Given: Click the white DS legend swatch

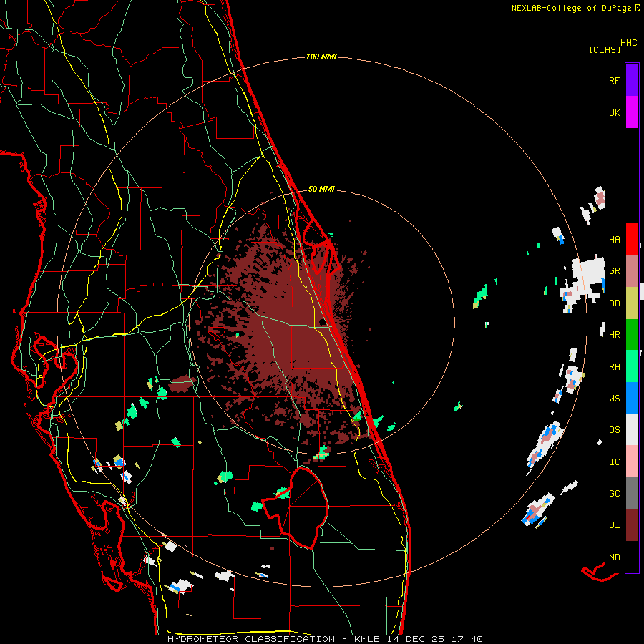Looking at the screenshot, I should pos(632,429).
